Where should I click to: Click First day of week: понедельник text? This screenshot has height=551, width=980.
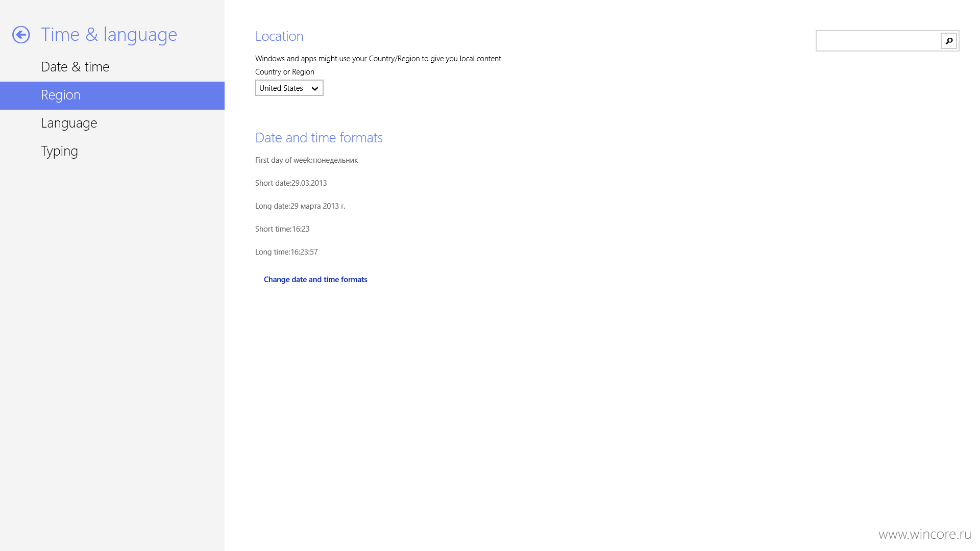point(307,160)
